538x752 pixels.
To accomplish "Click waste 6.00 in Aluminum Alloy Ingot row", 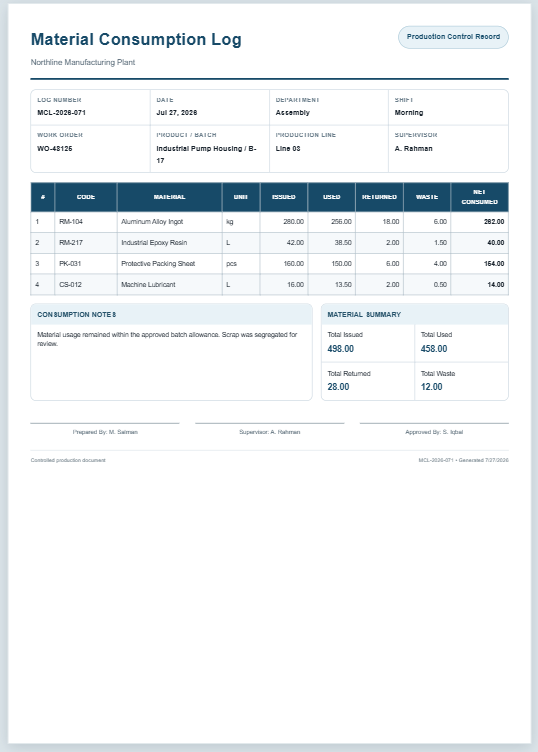I will point(440,222).
